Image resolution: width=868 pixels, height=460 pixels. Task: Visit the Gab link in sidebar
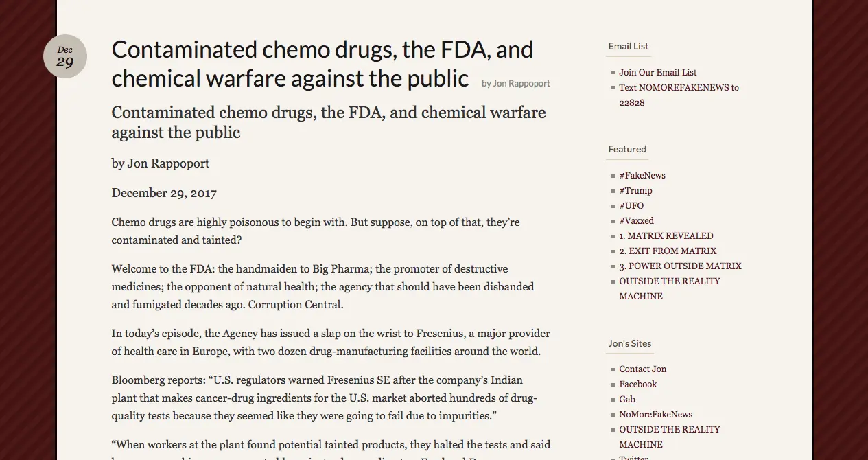tap(626, 399)
